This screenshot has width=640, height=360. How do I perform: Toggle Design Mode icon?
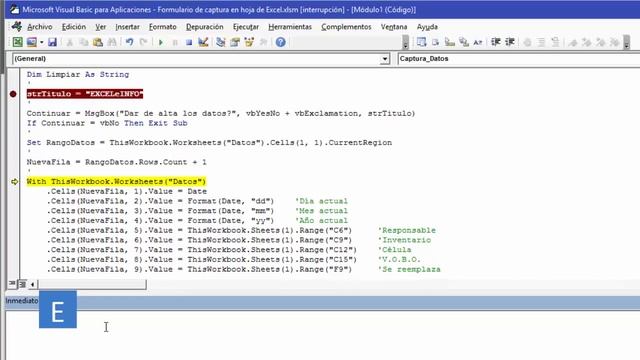click(x=203, y=42)
